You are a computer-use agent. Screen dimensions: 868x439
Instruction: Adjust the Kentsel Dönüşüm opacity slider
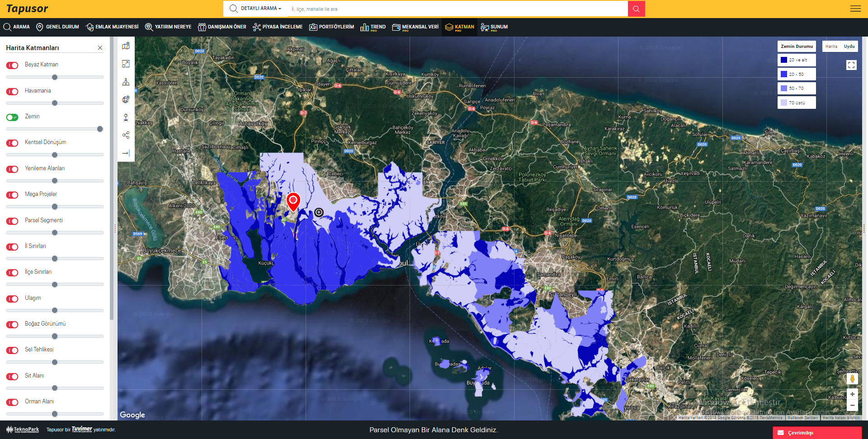pyautogui.click(x=55, y=155)
